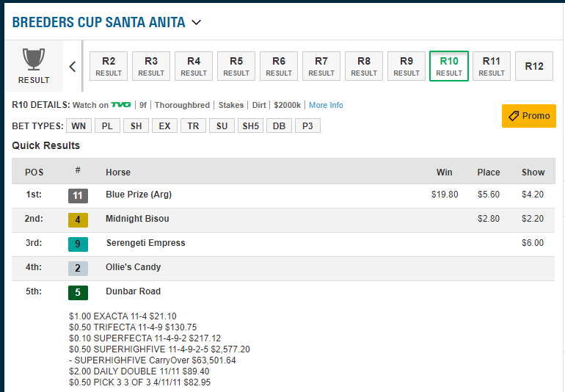Open R9 result tab

coord(406,66)
